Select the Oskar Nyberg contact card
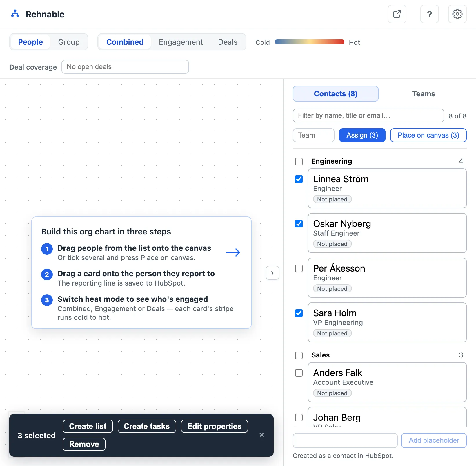 (387, 233)
